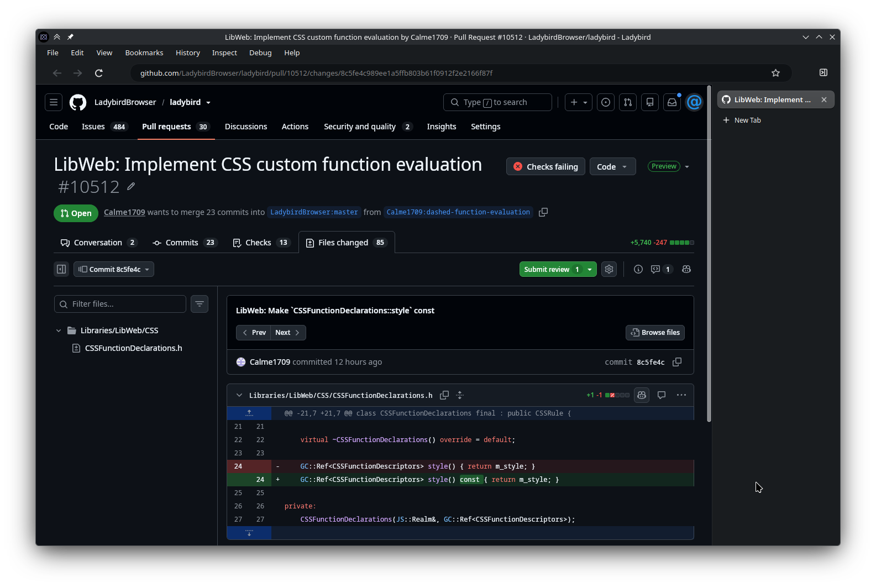Open the Calme1709 author link in the merge line
This screenshot has width=876, height=588.
(x=124, y=212)
